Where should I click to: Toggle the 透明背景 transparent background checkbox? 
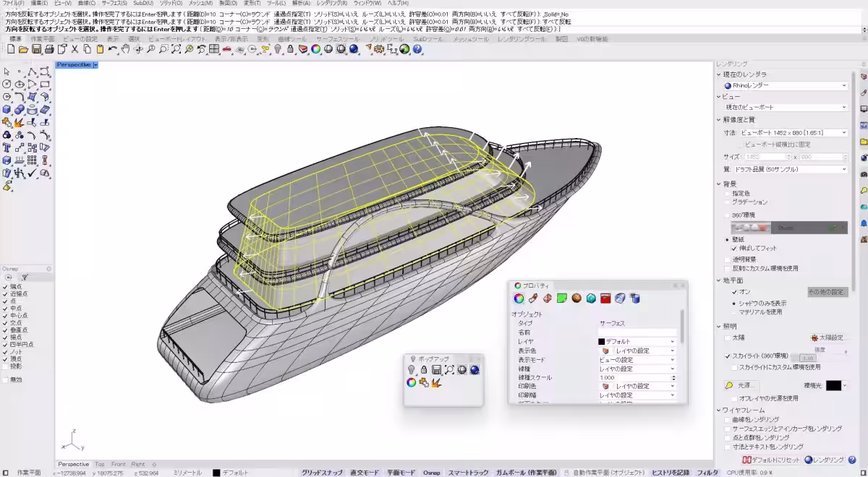coord(728,259)
